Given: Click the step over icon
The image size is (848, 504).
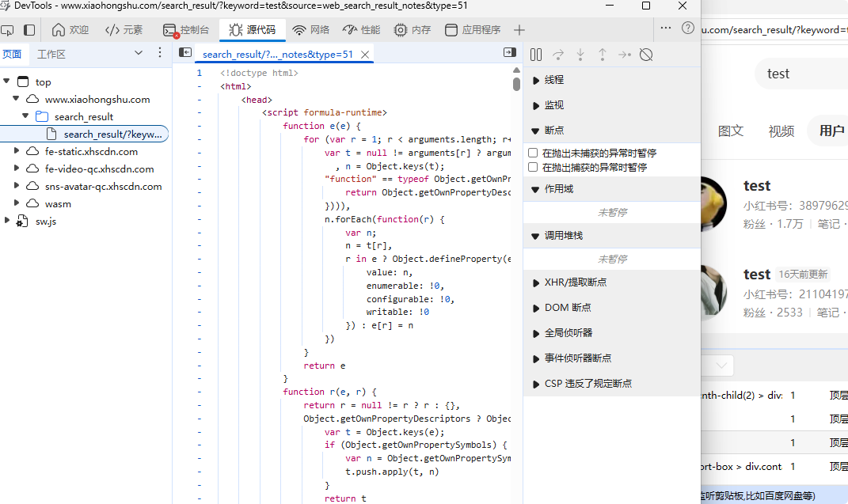Looking at the screenshot, I should (558, 55).
